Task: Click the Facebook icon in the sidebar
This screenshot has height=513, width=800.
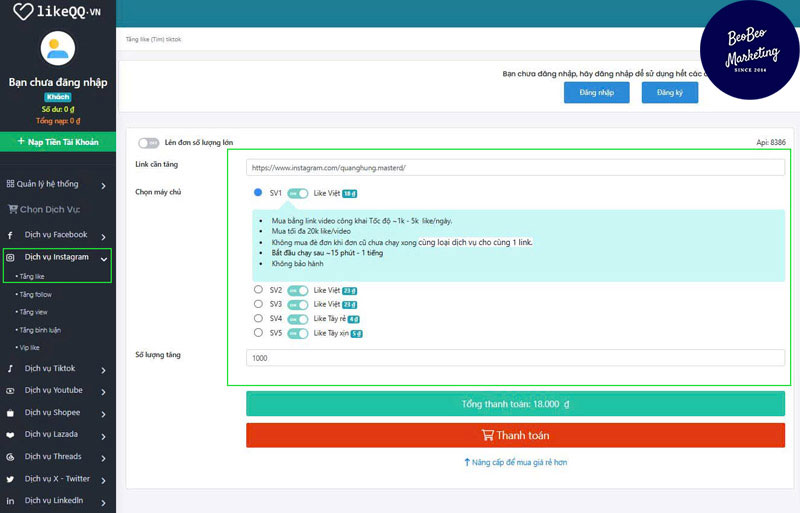Action: tap(10, 235)
